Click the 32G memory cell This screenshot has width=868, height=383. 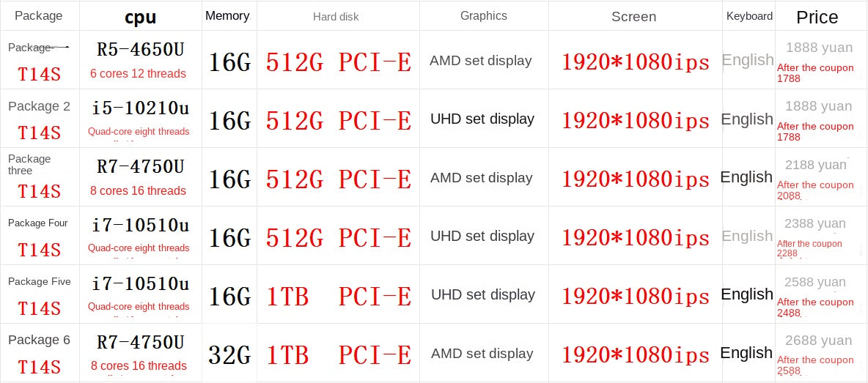[229, 356]
